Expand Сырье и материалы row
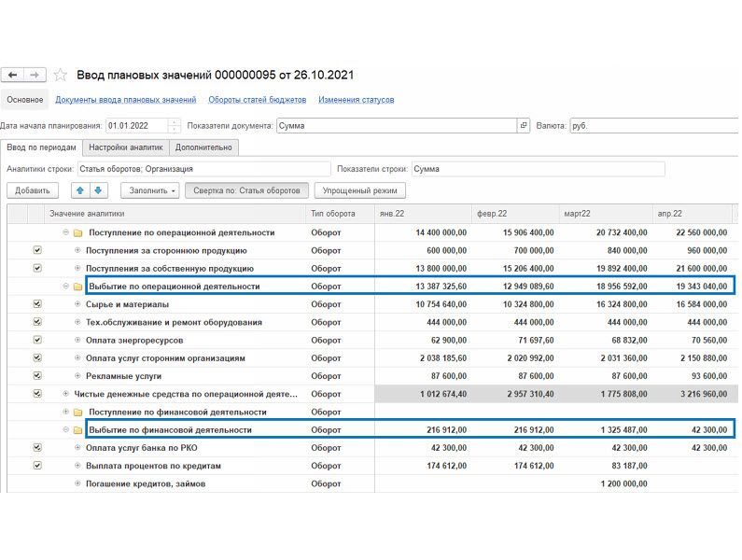Image resolution: width=742 pixels, height=560 pixels. click(x=77, y=304)
